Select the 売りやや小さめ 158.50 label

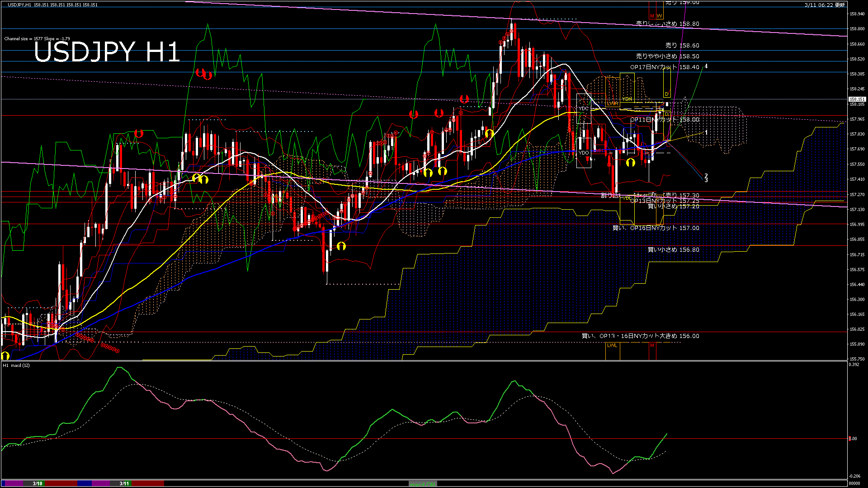click(667, 56)
